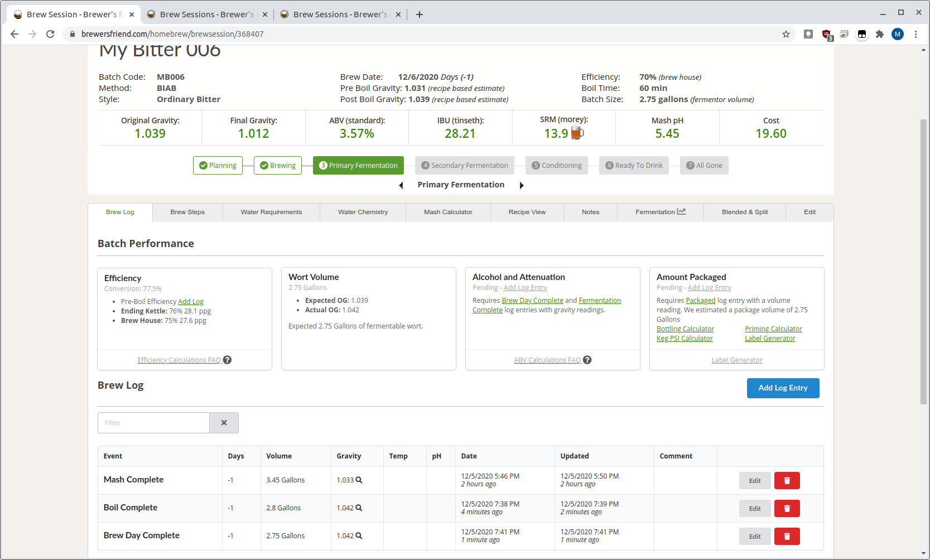
Task: Open Efficiency Calculations FAQ help icon
Action: click(227, 360)
